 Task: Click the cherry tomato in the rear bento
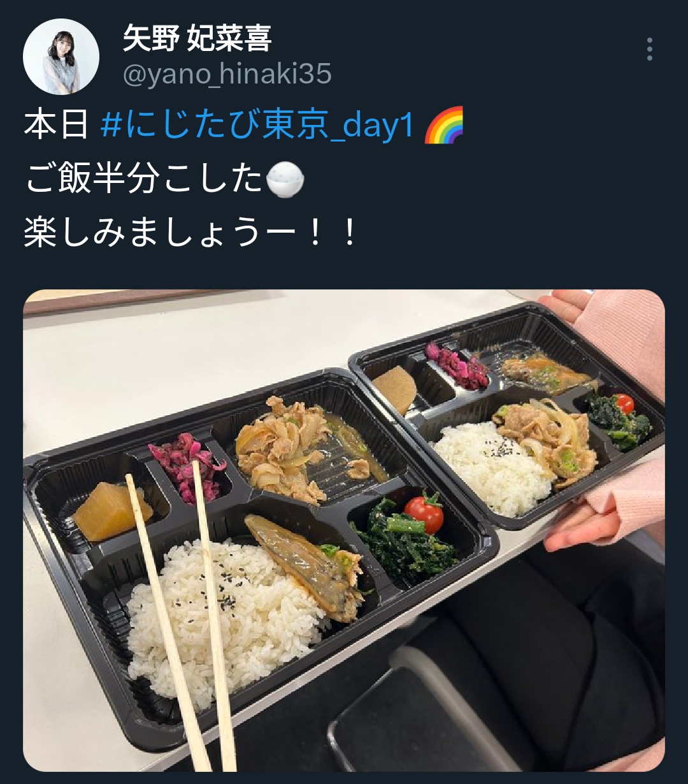[625, 403]
